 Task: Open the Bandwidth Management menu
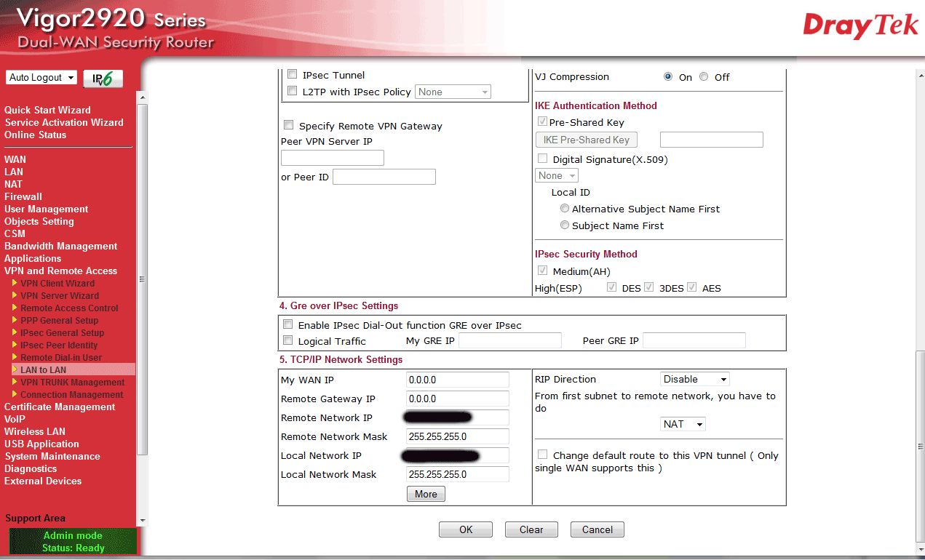coord(60,246)
